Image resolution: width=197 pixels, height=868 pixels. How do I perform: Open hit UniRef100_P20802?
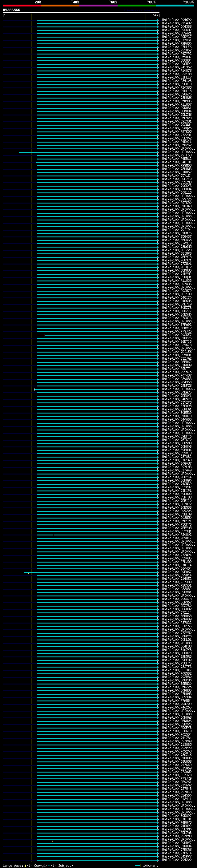pyautogui.click(x=177, y=535)
